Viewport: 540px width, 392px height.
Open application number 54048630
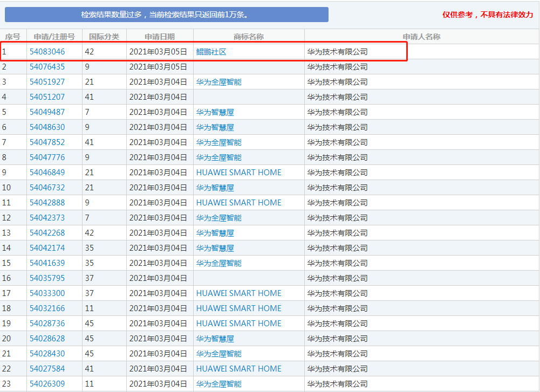pos(47,127)
